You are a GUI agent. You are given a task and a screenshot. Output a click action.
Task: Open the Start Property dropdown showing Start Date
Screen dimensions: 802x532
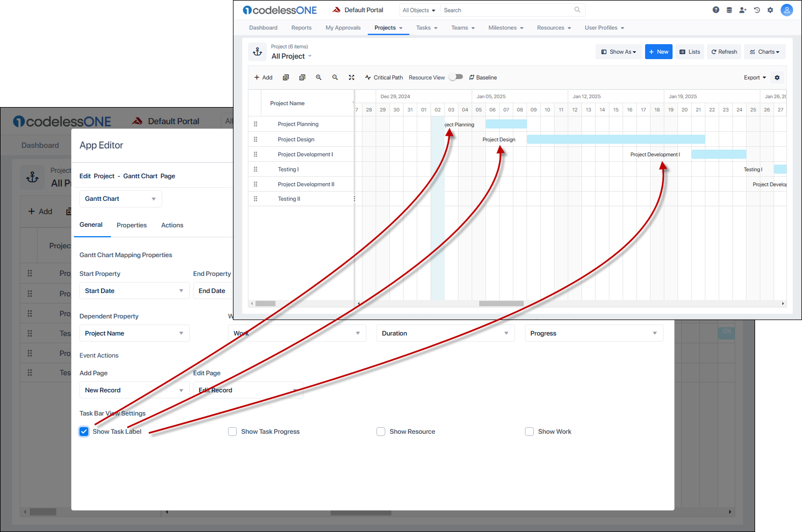tap(134, 290)
